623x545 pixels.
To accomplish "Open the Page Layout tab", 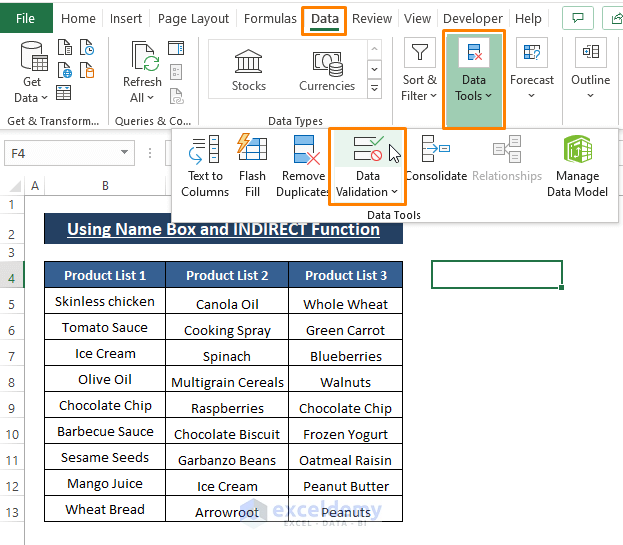I will (x=193, y=18).
